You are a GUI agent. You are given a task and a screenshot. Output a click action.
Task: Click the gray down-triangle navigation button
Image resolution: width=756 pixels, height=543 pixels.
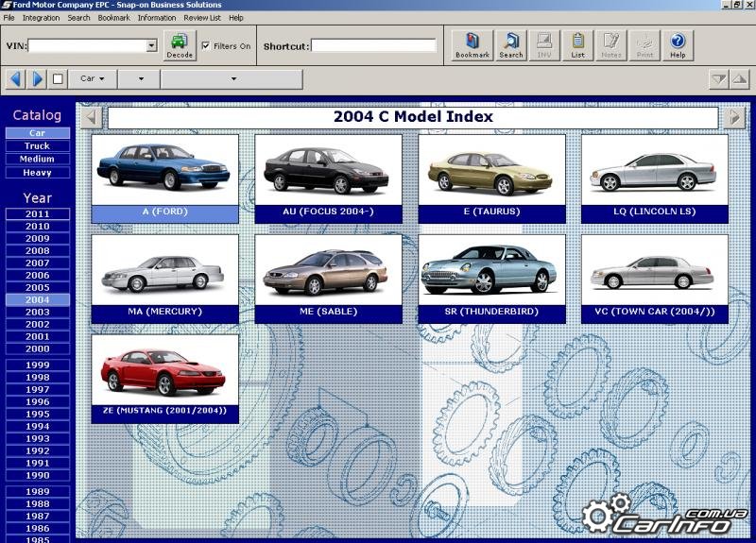coord(719,79)
